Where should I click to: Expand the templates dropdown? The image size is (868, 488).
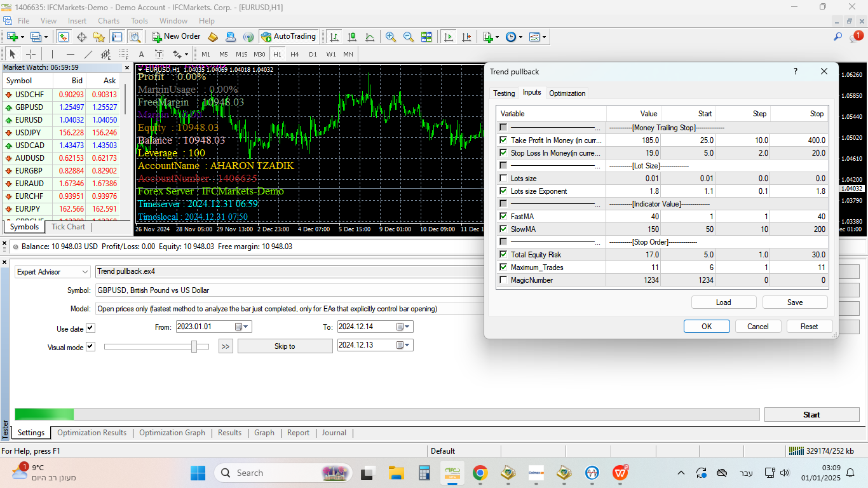(x=544, y=37)
